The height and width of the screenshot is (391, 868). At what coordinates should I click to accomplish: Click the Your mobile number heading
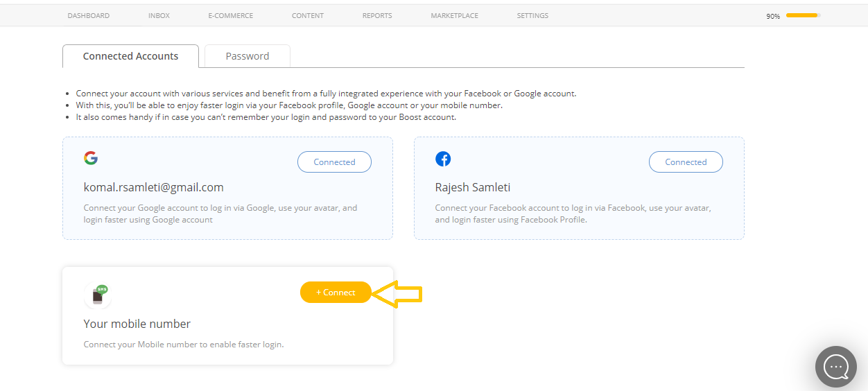[137, 324]
